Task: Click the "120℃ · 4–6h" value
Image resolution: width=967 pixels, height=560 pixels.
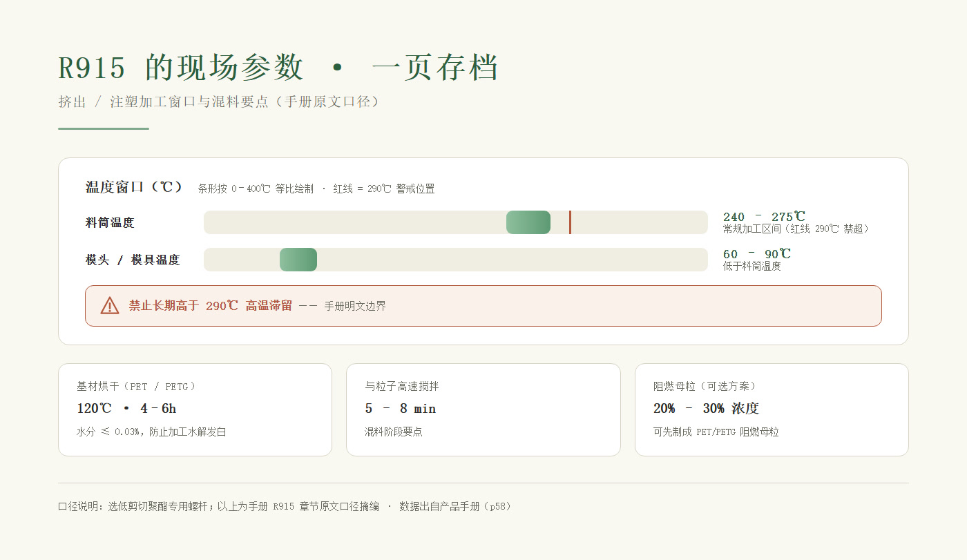Action: click(x=126, y=408)
